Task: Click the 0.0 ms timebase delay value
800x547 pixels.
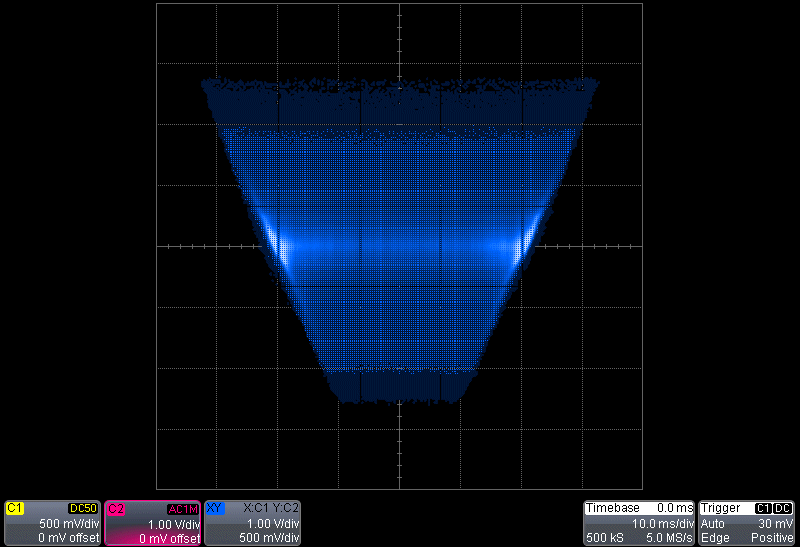Action: [675, 508]
